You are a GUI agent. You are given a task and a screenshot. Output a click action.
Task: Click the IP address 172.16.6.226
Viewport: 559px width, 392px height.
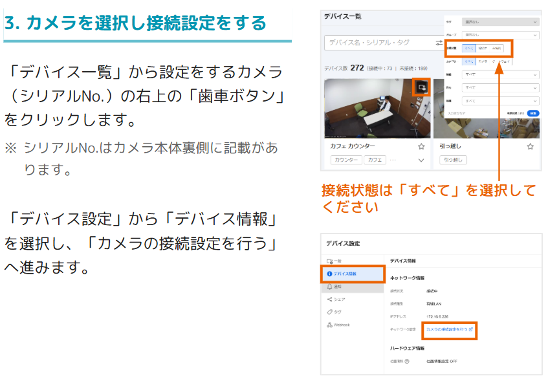click(437, 317)
